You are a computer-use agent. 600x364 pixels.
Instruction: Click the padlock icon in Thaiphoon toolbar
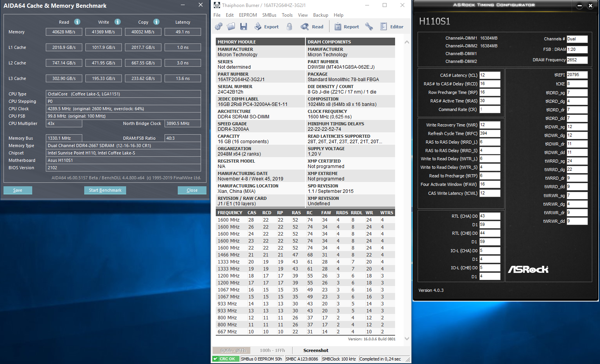[x=289, y=26]
